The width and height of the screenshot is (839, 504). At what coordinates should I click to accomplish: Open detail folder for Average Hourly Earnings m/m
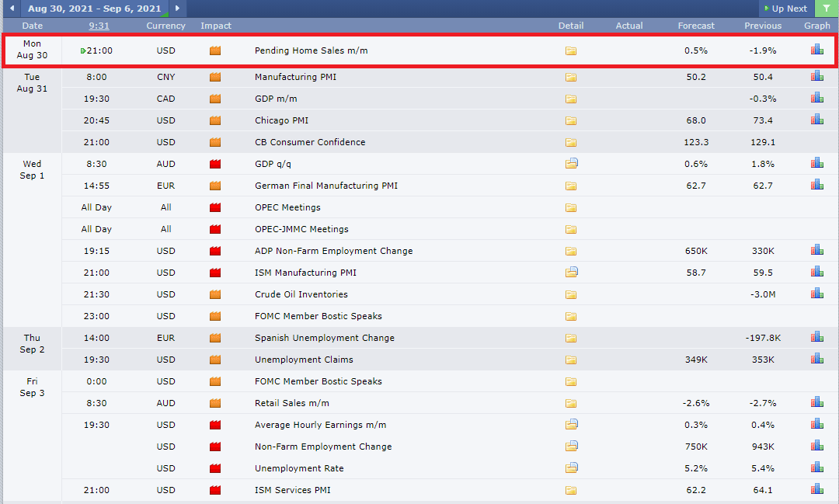(x=572, y=424)
